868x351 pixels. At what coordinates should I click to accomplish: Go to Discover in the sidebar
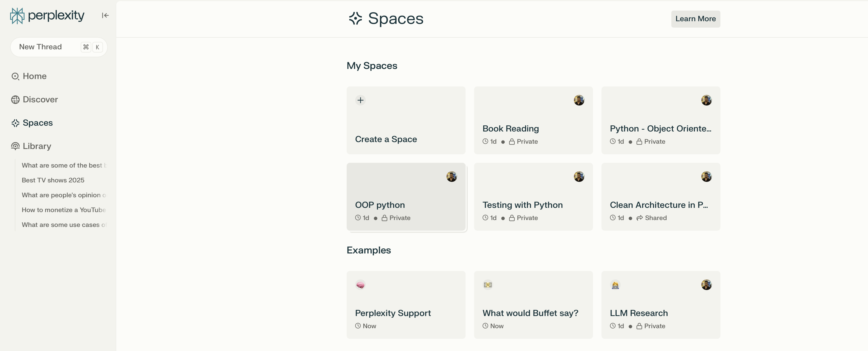pyautogui.click(x=40, y=100)
